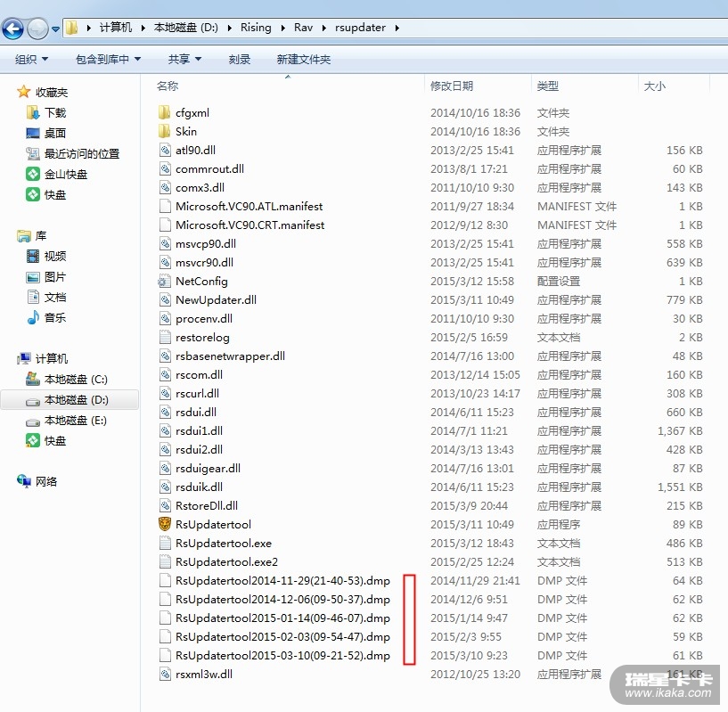Screen dimensions: 728x712
Task: Open the 共享 dropdown menu
Action: (184, 59)
